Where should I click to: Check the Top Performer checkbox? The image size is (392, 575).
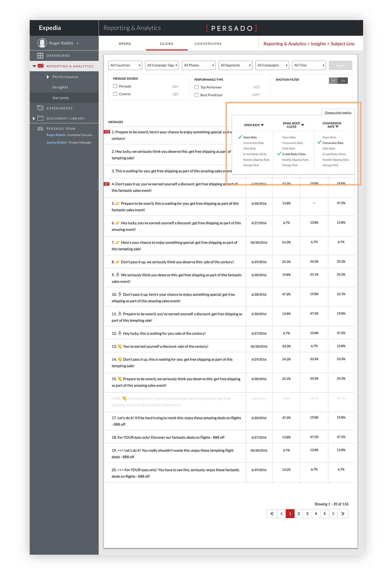click(x=196, y=87)
